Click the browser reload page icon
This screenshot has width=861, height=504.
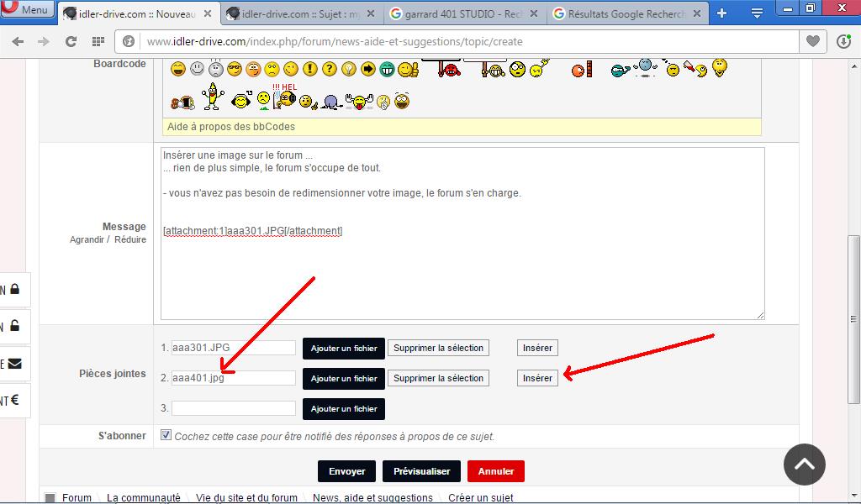click(x=71, y=41)
